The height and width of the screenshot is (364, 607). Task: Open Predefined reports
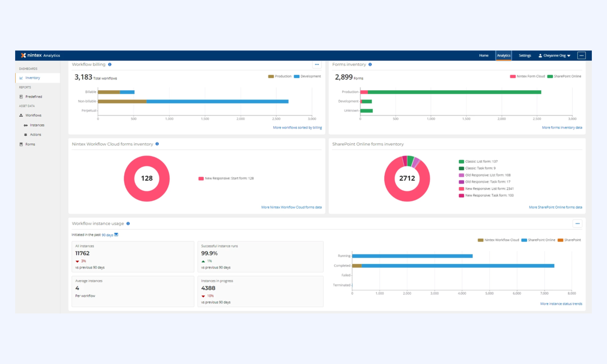pyautogui.click(x=34, y=97)
